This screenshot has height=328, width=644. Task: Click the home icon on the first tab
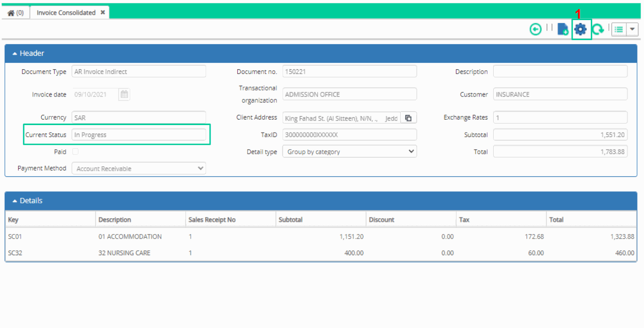pos(12,12)
